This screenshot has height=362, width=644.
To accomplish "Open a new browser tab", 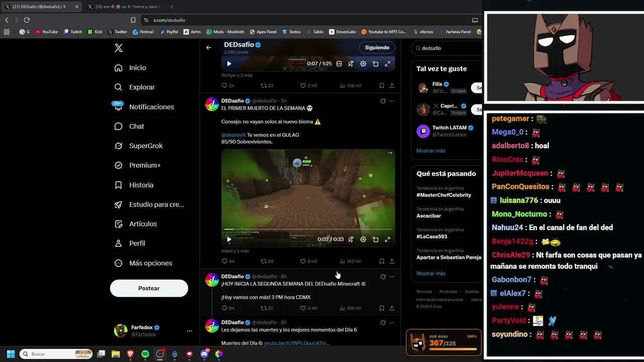I will click(x=172, y=7).
